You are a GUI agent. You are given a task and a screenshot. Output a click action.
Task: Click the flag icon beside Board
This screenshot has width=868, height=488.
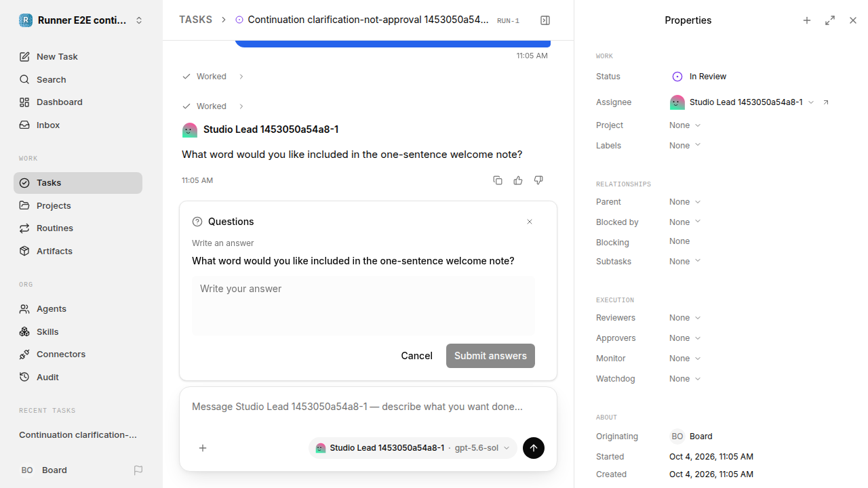(x=138, y=470)
